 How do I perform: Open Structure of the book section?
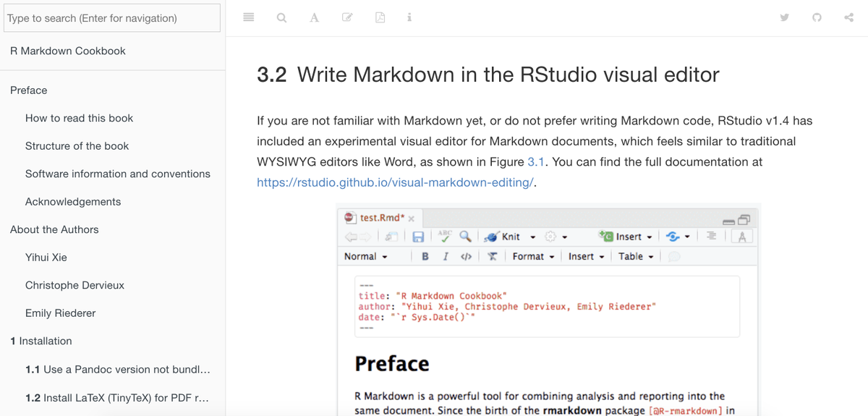click(77, 146)
